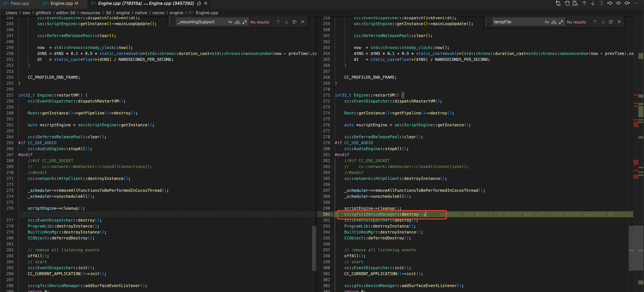
Task: Click the lock icon on the diff tab
Action: pos(199,3)
